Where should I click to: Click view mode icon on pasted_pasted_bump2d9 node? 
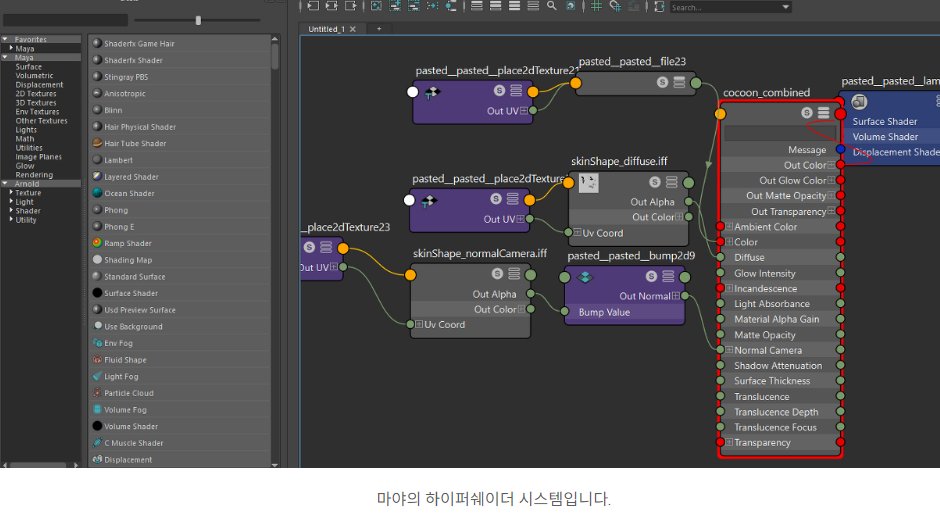click(668, 276)
